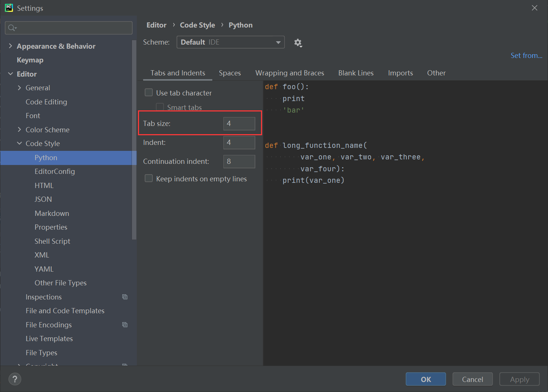
Task: Click the search magnifier icon
Action: tap(12, 28)
